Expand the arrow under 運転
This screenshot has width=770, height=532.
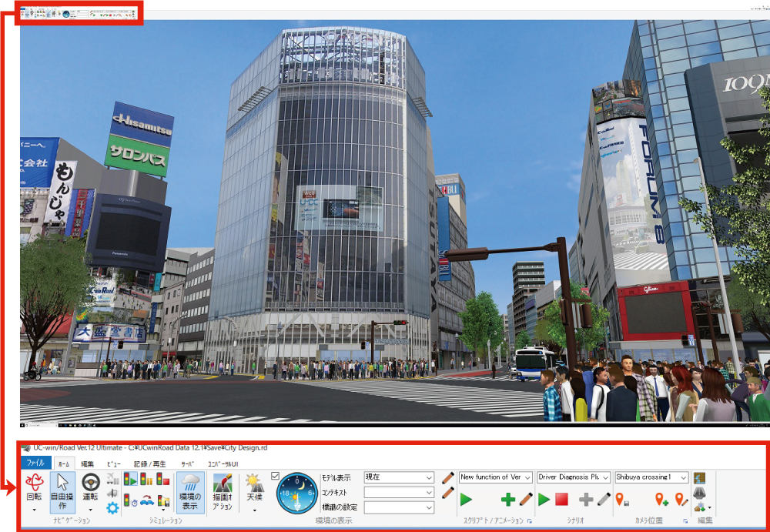90,510
